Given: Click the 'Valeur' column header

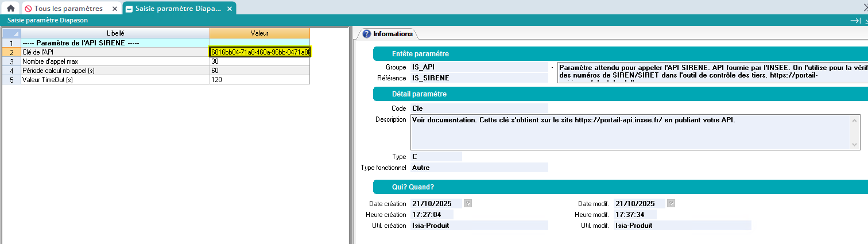Looking at the screenshot, I should 259,33.
